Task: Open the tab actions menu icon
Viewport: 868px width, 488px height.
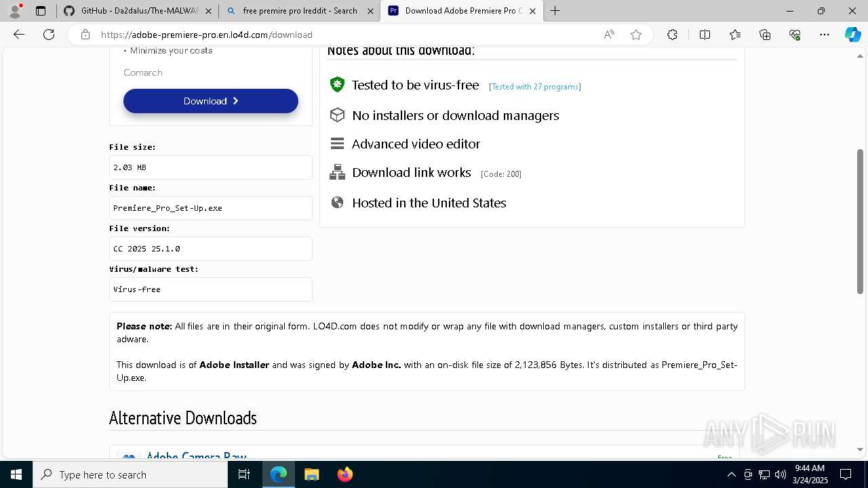Action: (x=41, y=11)
